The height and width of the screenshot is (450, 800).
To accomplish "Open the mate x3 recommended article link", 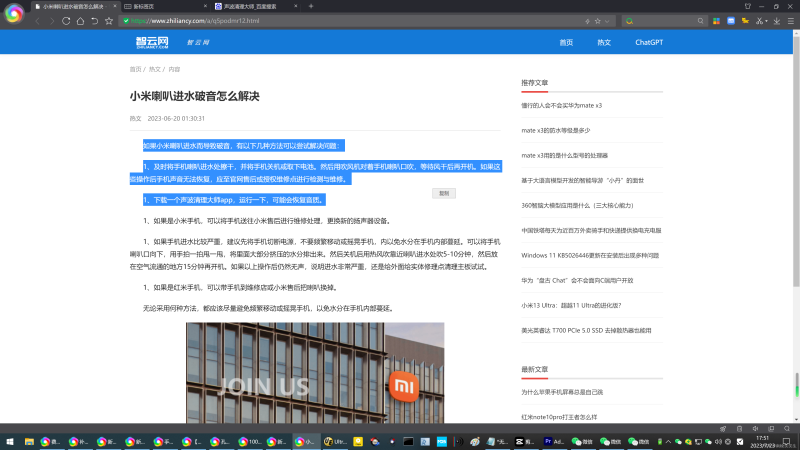I will pyautogui.click(x=561, y=106).
